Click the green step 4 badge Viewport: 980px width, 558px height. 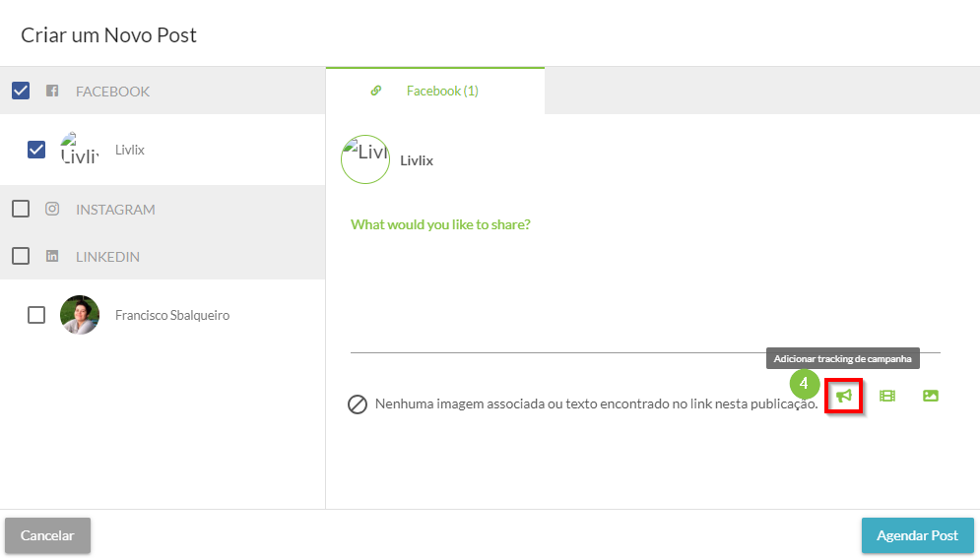pos(805,384)
